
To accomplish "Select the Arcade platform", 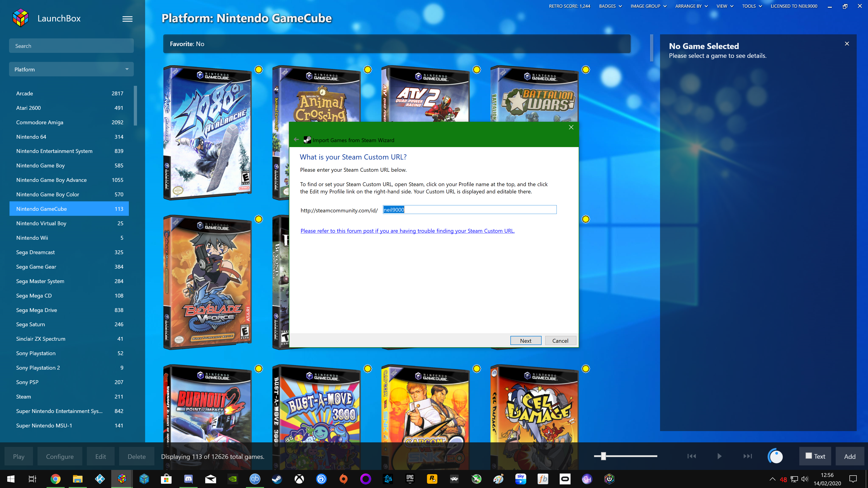I will [x=69, y=93].
